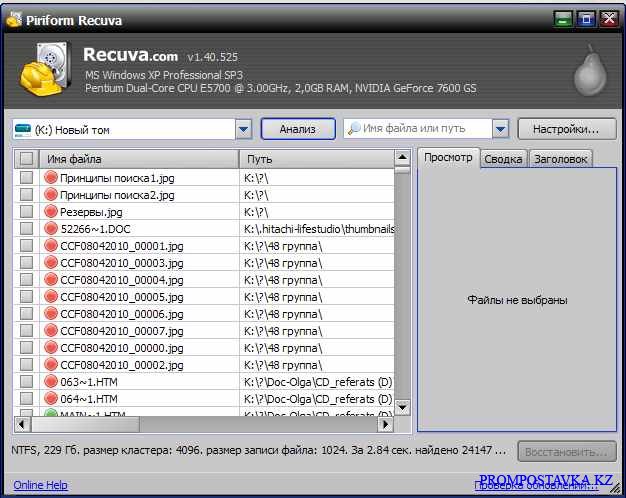
Task: Click the horizontal scrollbar right arrow
Action: point(385,425)
